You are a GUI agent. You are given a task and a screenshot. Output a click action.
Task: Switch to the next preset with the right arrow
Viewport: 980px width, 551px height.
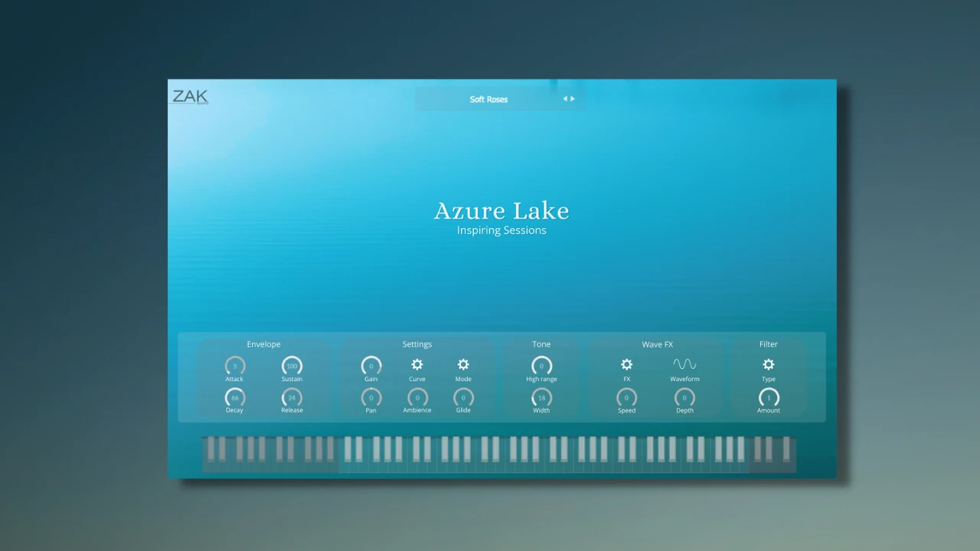coord(572,99)
